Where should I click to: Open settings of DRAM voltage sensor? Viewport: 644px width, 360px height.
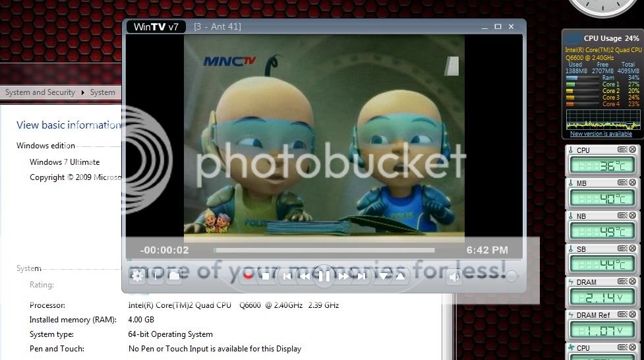tap(622, 281)
